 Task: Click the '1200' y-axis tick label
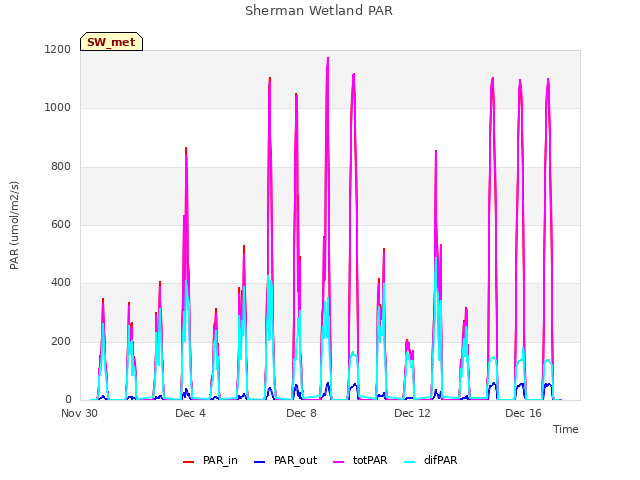[58, 49]
